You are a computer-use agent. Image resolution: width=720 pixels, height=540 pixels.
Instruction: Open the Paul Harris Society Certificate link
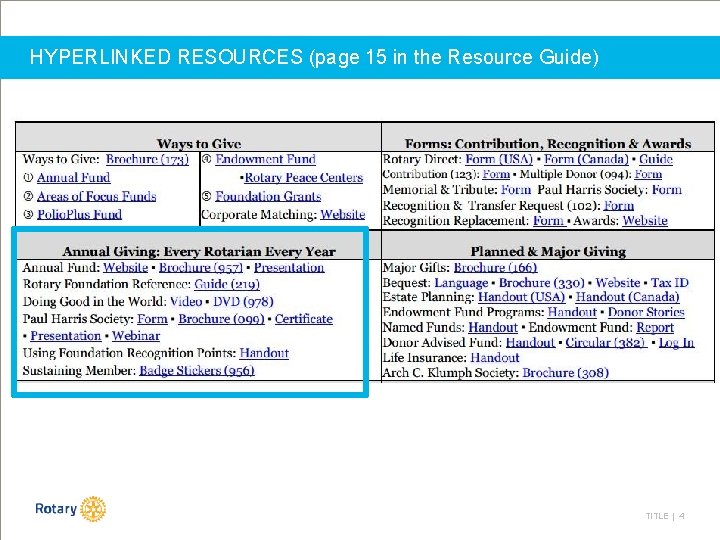(304, 319)
